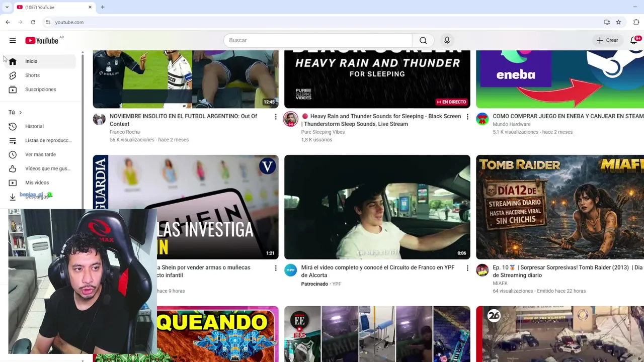Start voice search with microphone icon
644x362 pixels.
click(447, 40)
